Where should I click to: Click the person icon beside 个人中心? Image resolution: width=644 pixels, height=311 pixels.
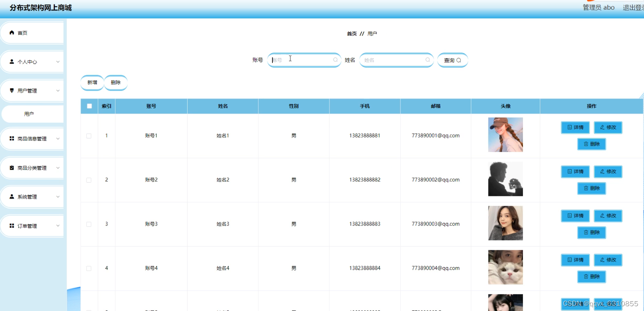point(12,61)
